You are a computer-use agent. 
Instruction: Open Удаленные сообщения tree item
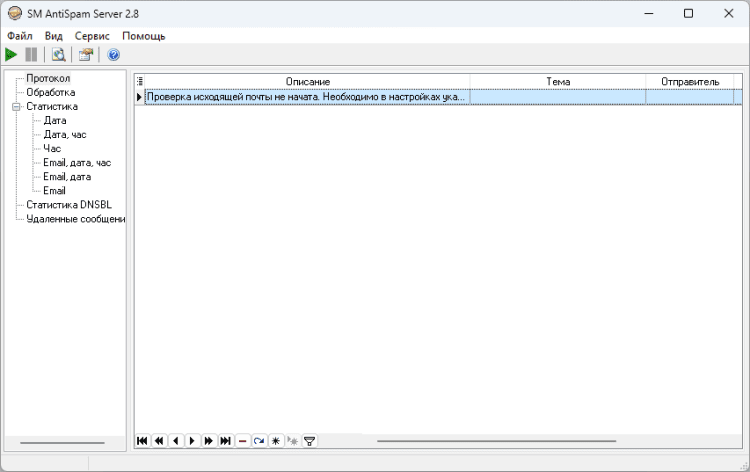(x=76, y=219)
